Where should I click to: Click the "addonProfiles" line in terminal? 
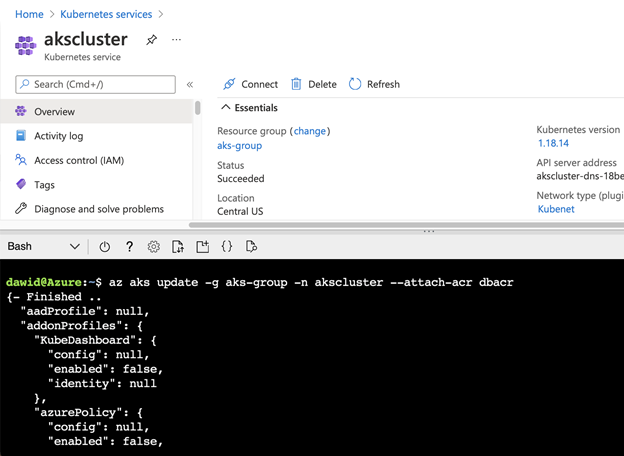[x=82, y=326]
